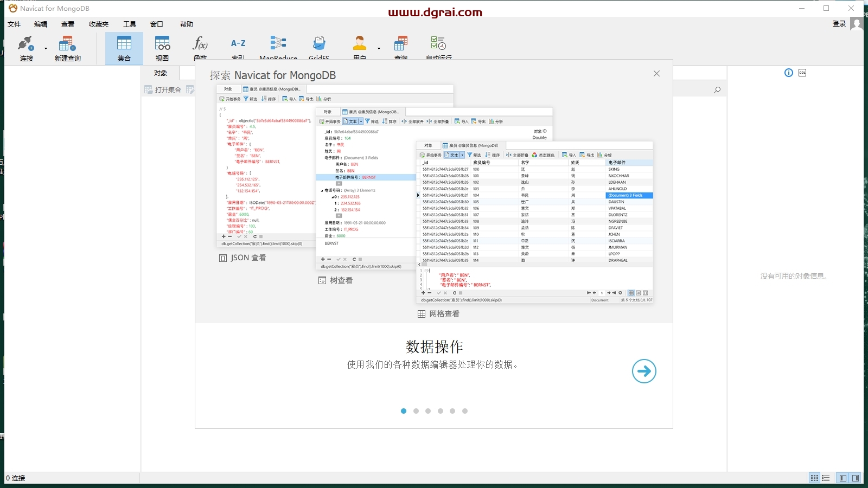The height and width of the screenshot is (488, 868).
Task: Toggle the left navigation pane button
Action: (x=843, y=478)
